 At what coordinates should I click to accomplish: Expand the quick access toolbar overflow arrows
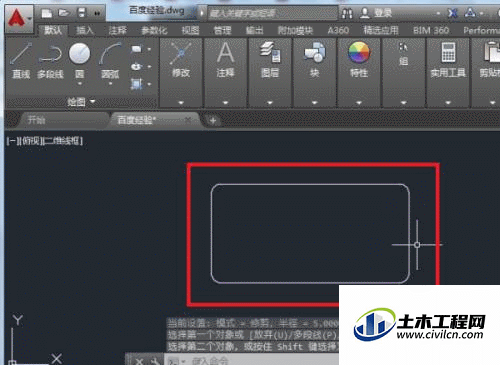(97, 13)
